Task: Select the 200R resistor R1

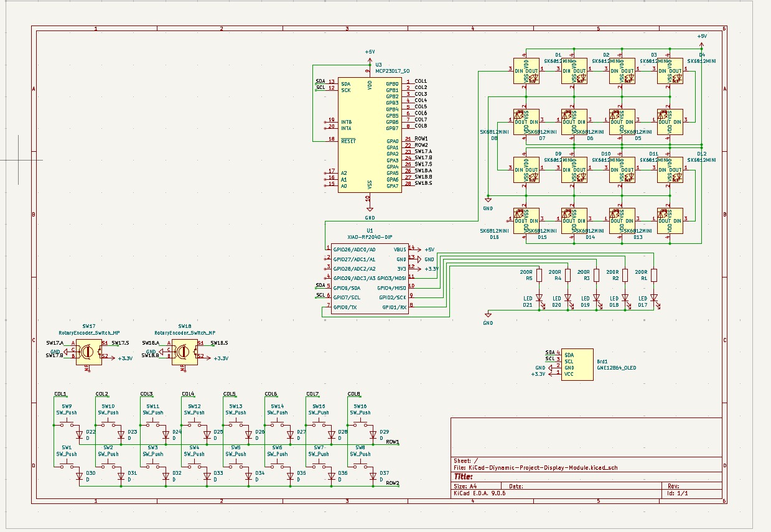Action: tap(654, 275)
